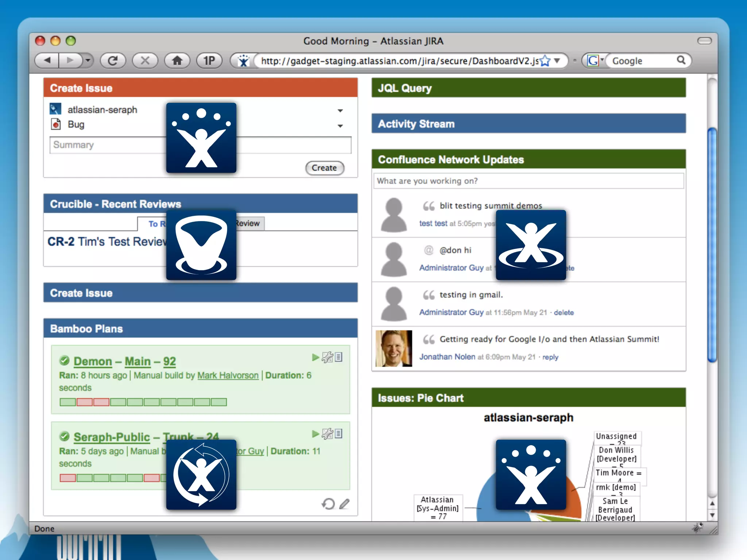Click reply on Jonathan Nolen's update
This screenshot has width=747, height=560.
coord(550,357)
